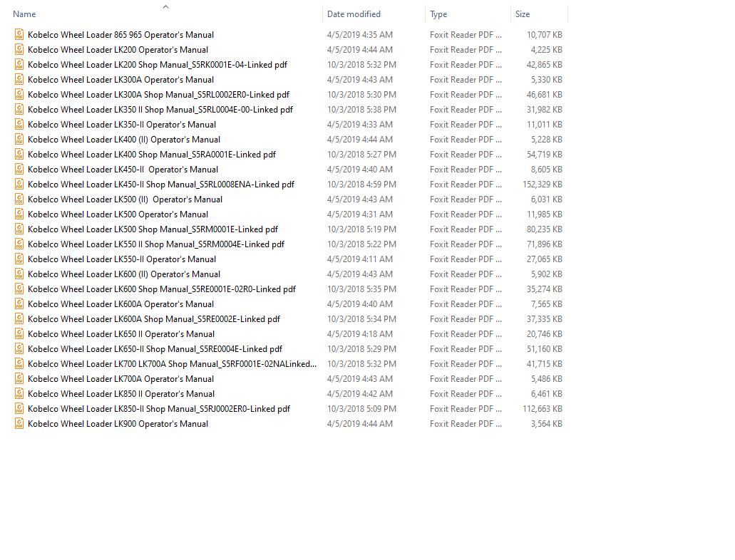The height and width of the screenshot is (560, 735).
Task: Select file Kobelco Wheel Loader LK900 Operator's Manual
Action: coord(118,424)
